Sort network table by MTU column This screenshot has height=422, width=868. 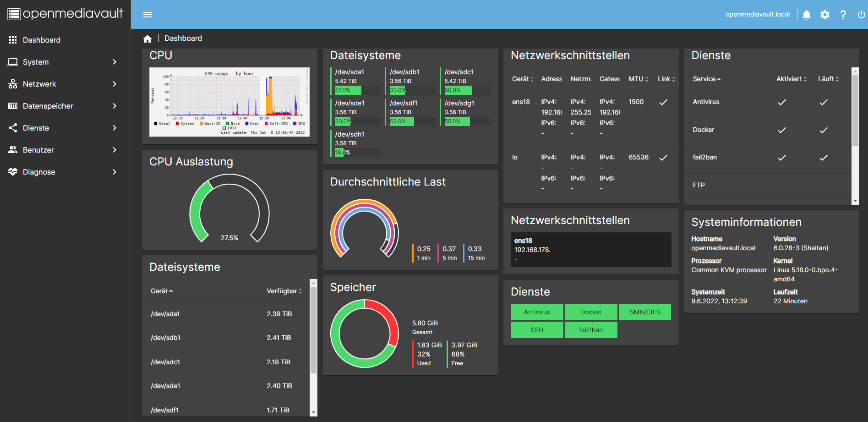639,79
